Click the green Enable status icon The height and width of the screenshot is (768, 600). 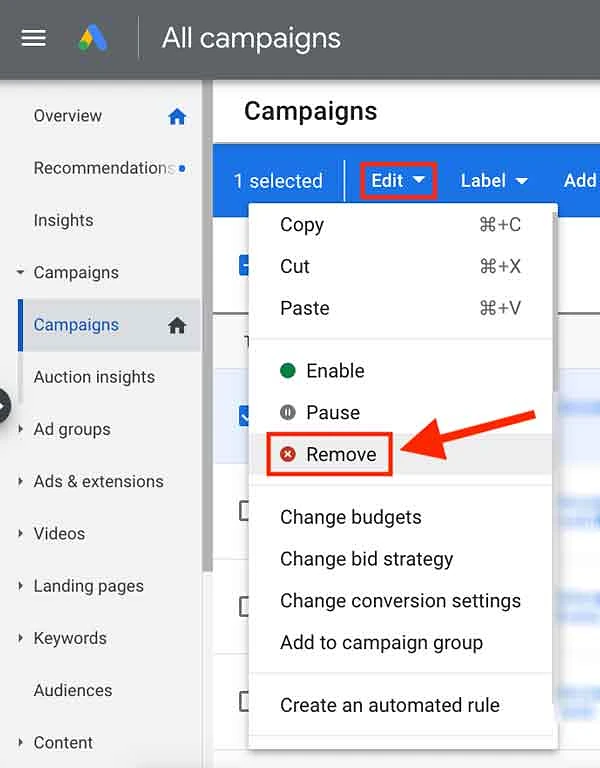(x=288, y=371)
